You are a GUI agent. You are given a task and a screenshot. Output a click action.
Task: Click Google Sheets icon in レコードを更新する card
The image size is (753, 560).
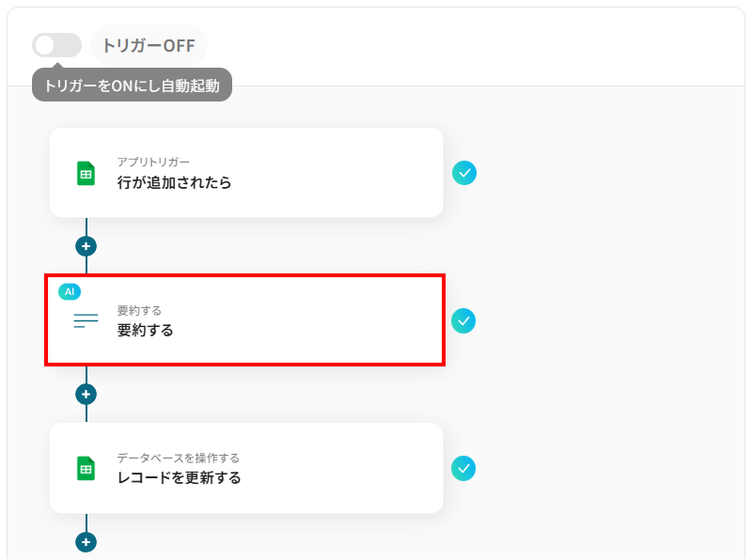(x=86, y=468)
